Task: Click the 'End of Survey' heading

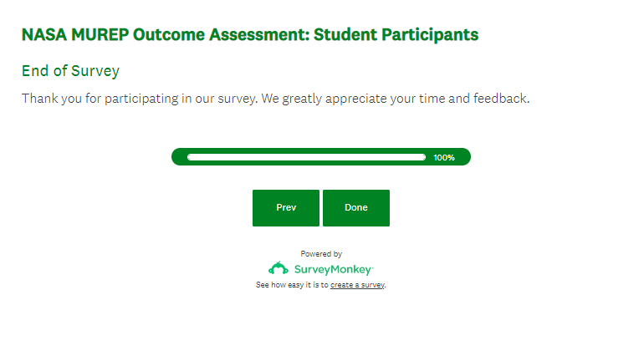Action: (x=70, y=71)
